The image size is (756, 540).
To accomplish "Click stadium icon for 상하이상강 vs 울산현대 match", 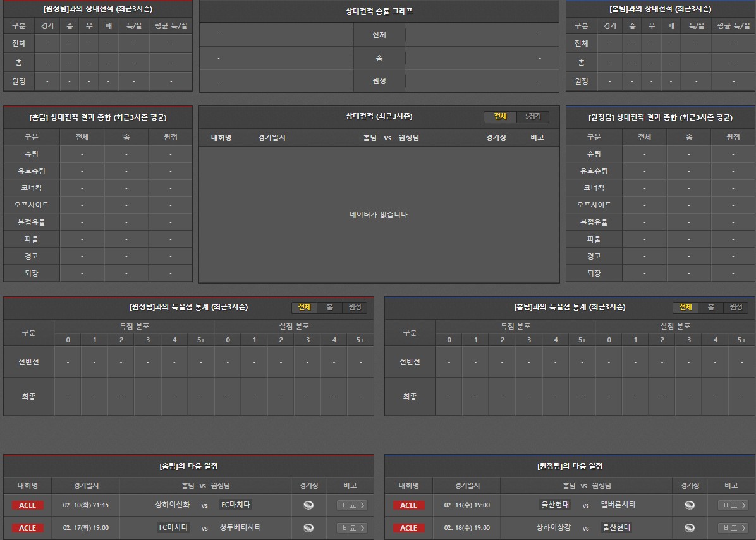I will (690, 527).
